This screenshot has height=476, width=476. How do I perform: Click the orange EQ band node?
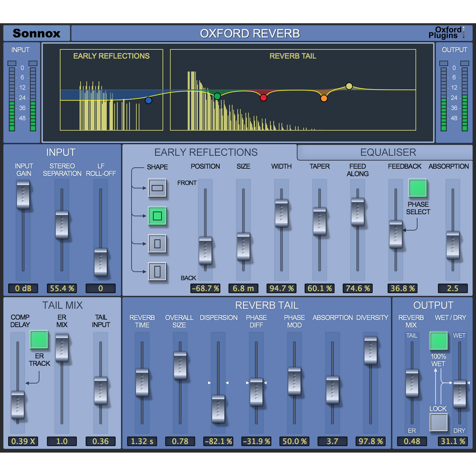tap(324, 98)
